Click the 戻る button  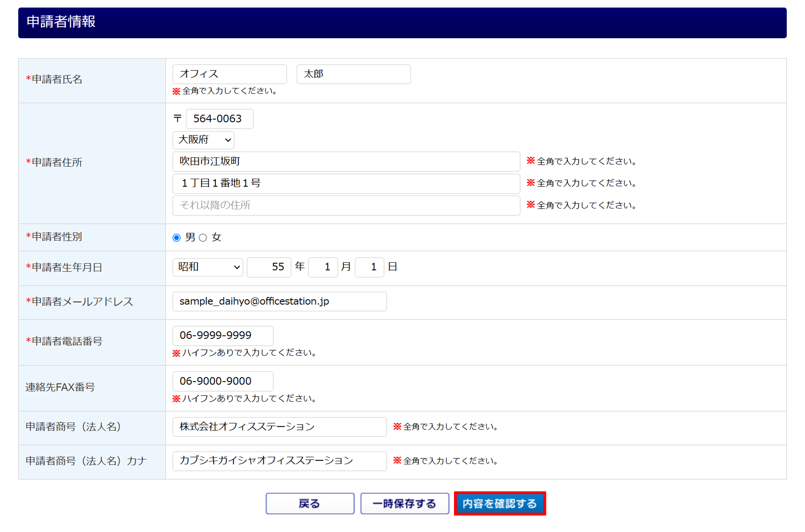pos(310,503)
